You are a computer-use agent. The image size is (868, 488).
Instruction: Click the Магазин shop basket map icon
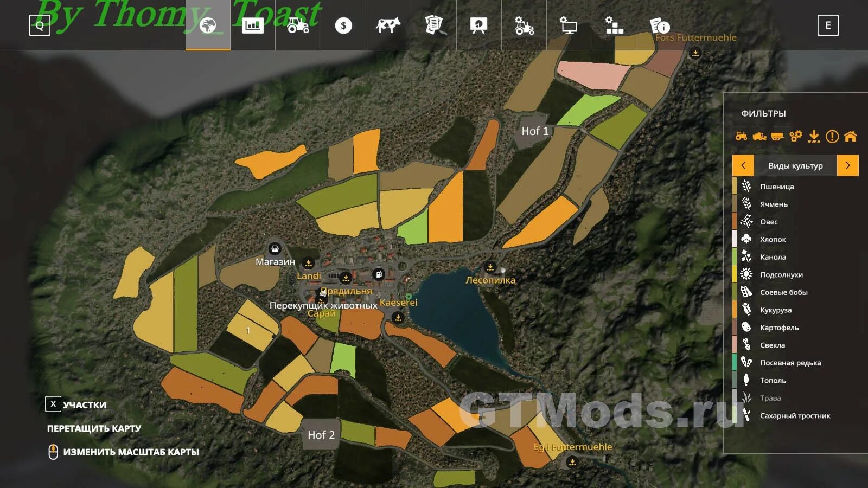(275, 249)
